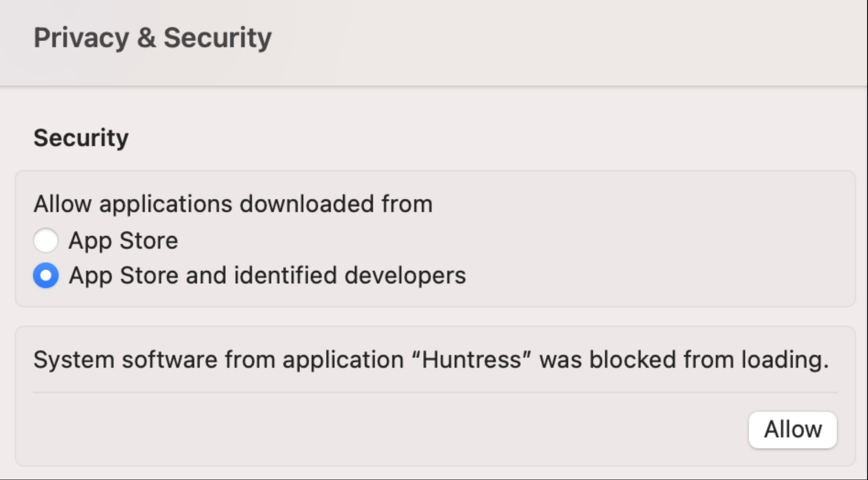This screenshot has height=480, width=868.
Task: Click the Huntress blocked software message
Action: 431,360
